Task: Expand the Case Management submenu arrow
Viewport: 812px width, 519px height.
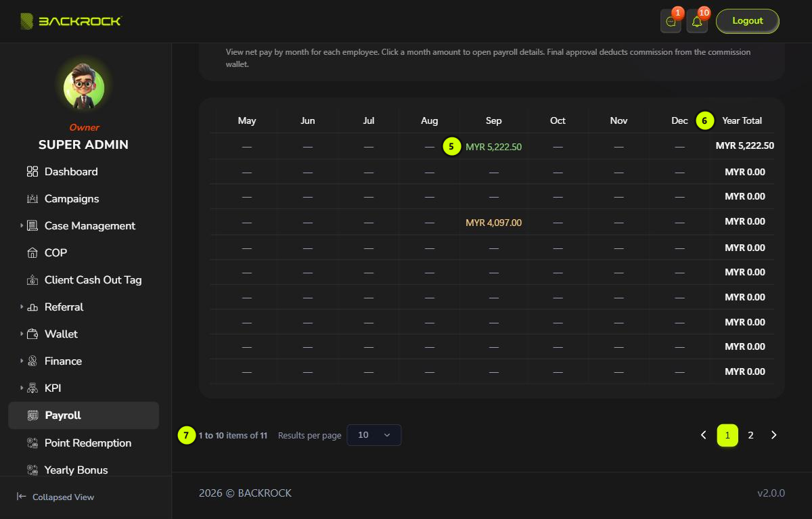Action: pos(21,226)
